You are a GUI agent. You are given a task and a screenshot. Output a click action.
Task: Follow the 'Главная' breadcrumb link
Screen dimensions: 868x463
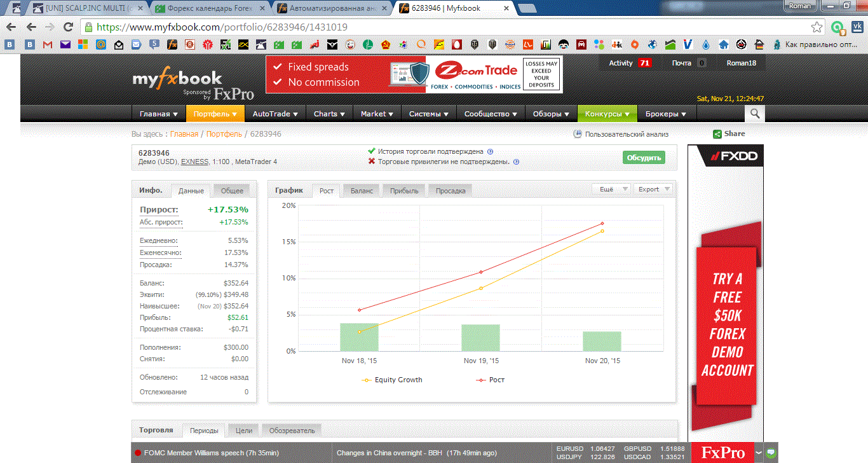[x=184, y=134]
